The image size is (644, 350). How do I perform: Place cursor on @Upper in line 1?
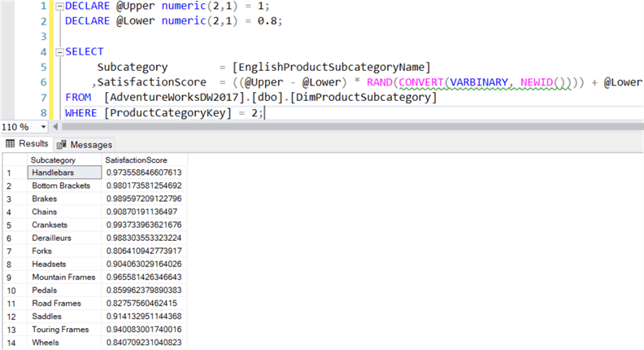[x=135, y=7]
